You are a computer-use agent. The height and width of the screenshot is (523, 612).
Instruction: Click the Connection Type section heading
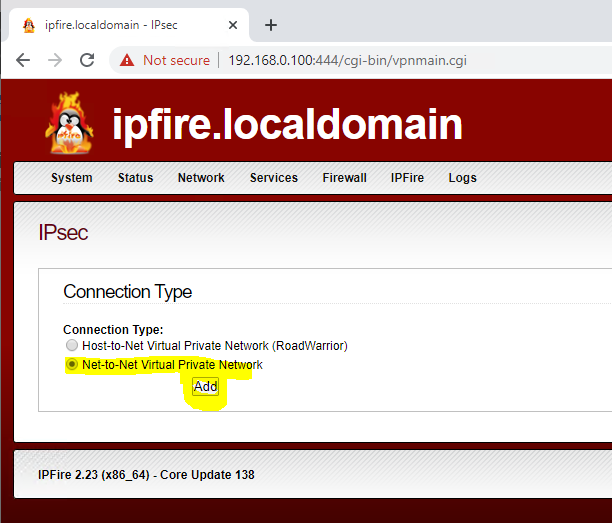[128, 292]
